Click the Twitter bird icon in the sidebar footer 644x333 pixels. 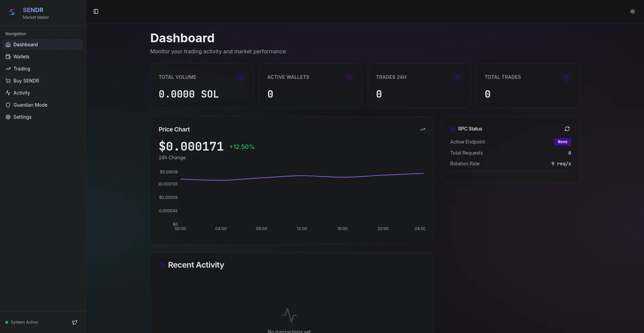coord(75,322)
